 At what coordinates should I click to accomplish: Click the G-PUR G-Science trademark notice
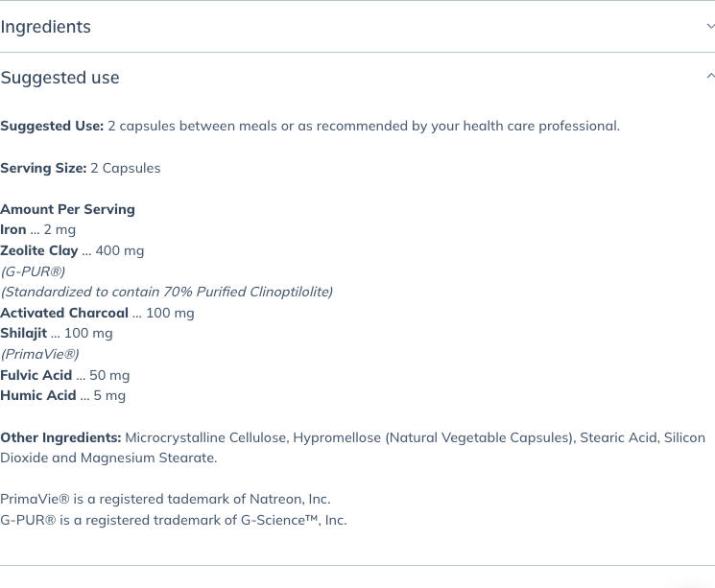coord(174,520)
